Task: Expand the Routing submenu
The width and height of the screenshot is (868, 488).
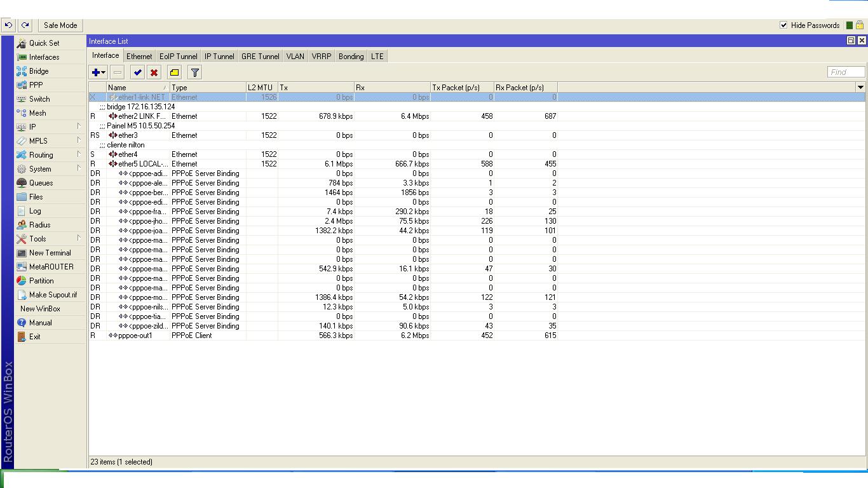Action: coord(50,155)
